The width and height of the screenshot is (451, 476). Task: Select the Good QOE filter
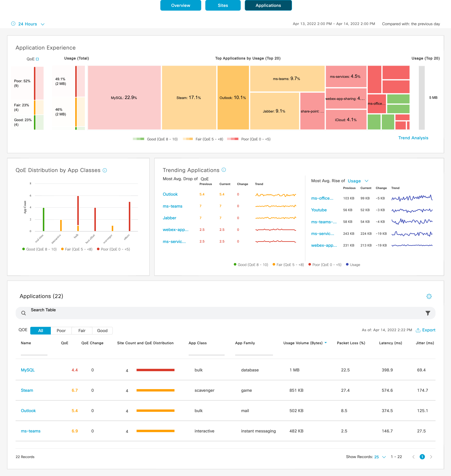(x=102, y=331)
